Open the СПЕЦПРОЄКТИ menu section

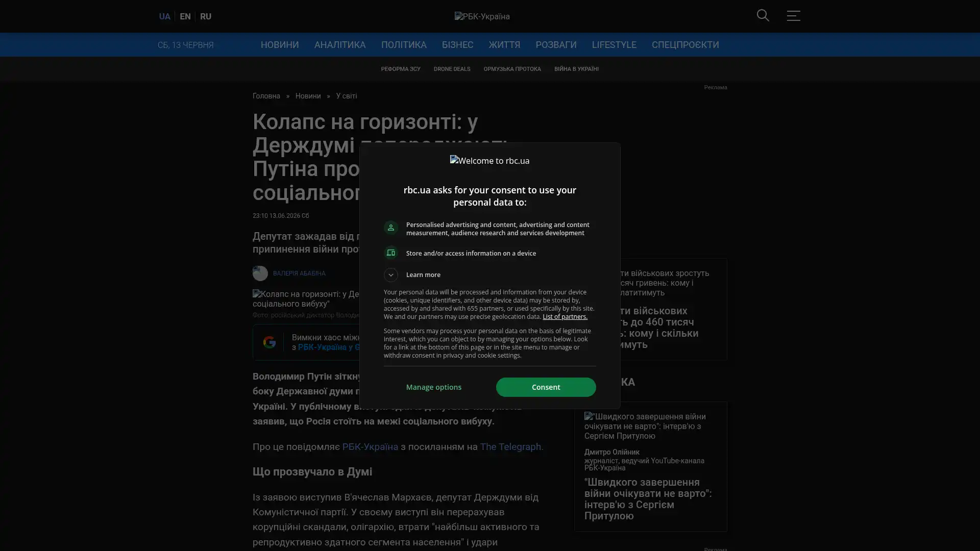coord(685,45)
